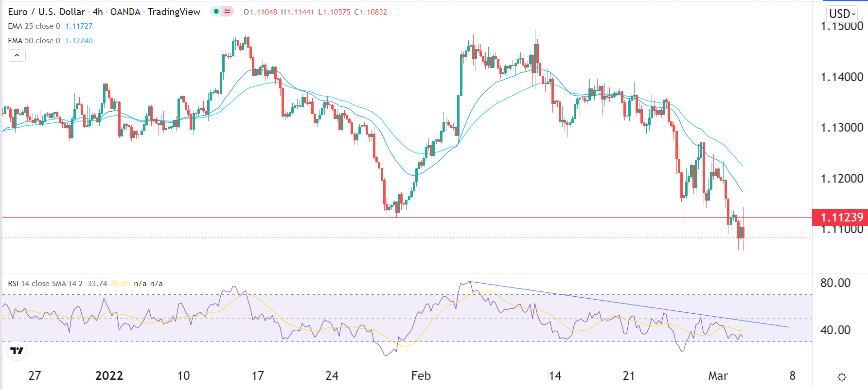This screenshot has width=868, height=390.
Task: Click the 1.12000 level on price scale
Action: click(x=842, y=178)
